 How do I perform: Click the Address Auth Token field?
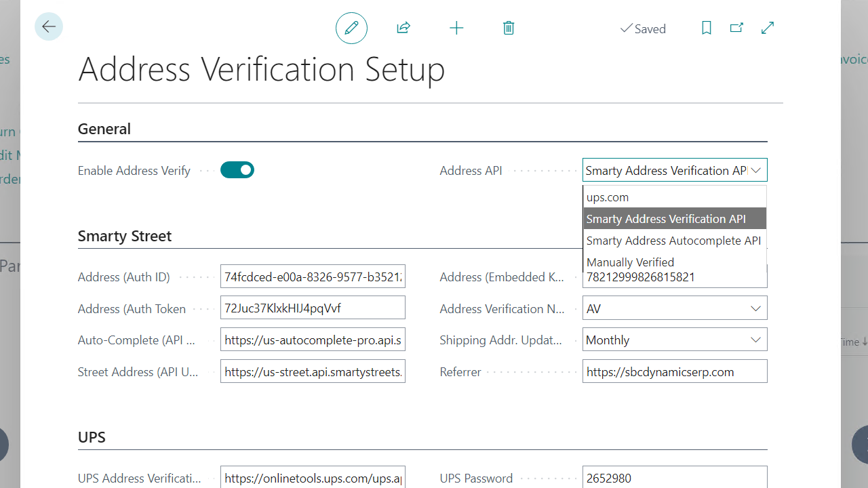(x=313, y=307)
